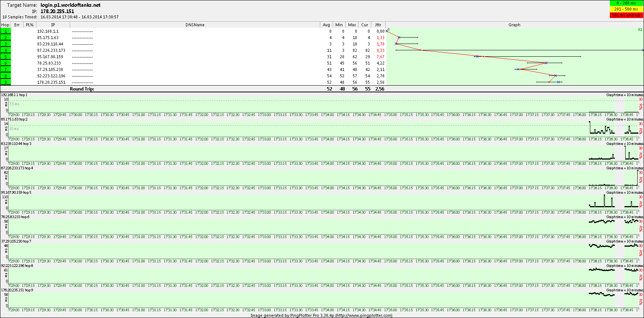This screenshot has height=318, width=644.
Task: Select the final hop IP 178.20.235.151 row
Action: point(51,82)
